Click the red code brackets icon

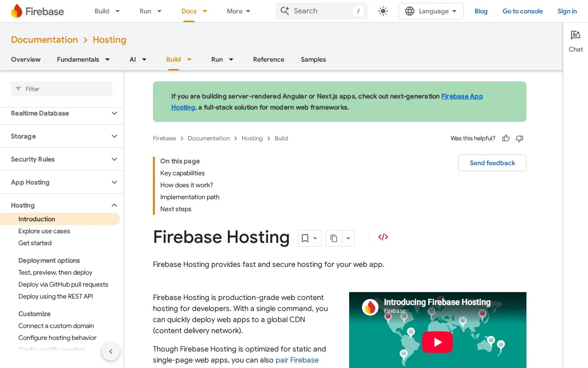click(383, 237)
